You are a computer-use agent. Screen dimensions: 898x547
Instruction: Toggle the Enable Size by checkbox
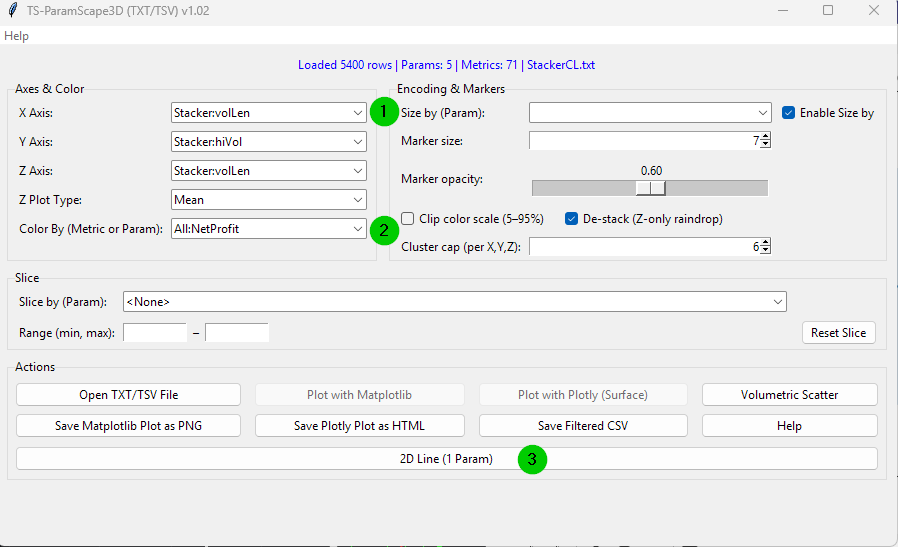788,113
